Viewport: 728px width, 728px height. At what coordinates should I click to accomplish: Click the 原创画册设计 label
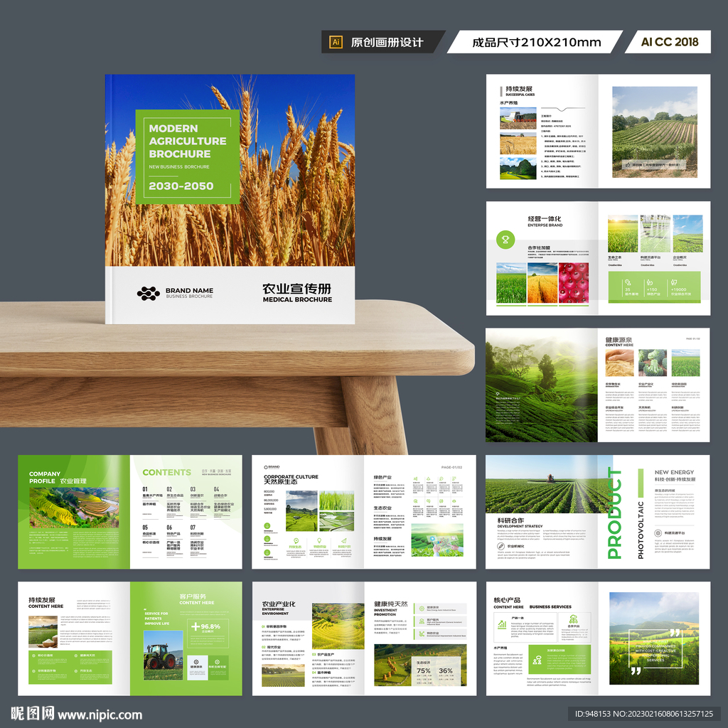tap(387, 42)
